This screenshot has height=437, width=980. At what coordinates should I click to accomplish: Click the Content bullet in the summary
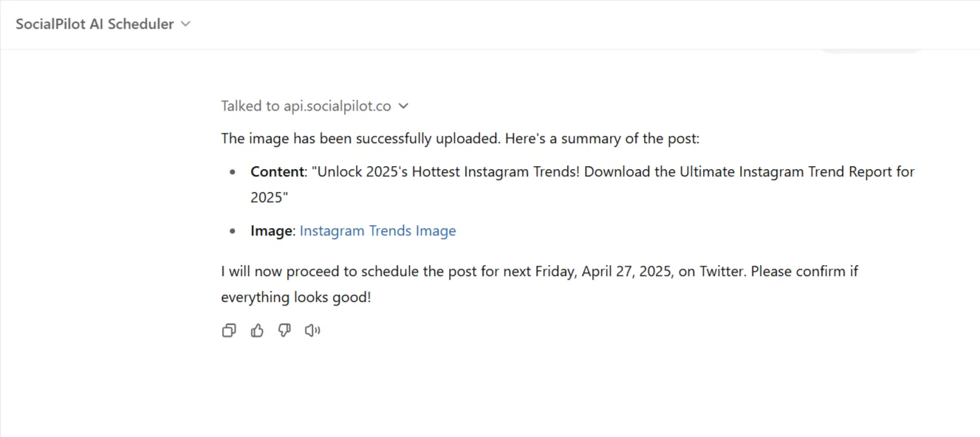point(277,171)
